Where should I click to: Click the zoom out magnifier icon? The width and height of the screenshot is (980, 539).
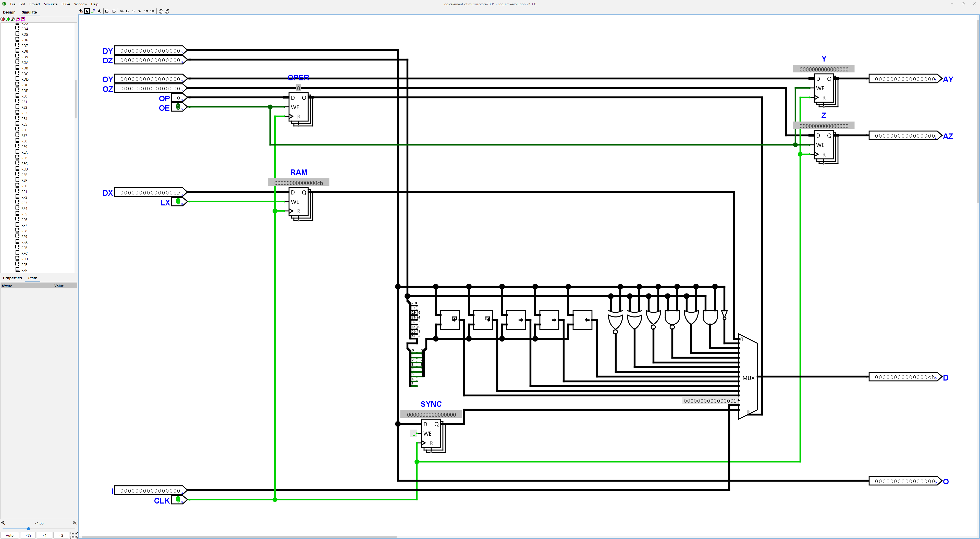pyautogui.click(x=3, y=523)
